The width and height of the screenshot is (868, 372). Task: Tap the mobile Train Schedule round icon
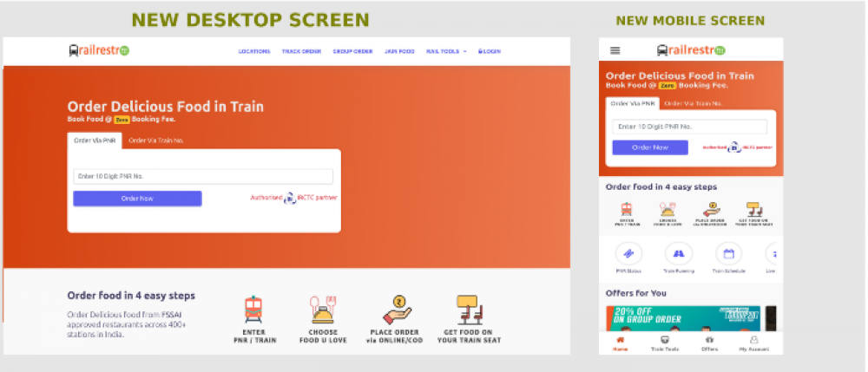pyautogui.click(x=729, y=254)
